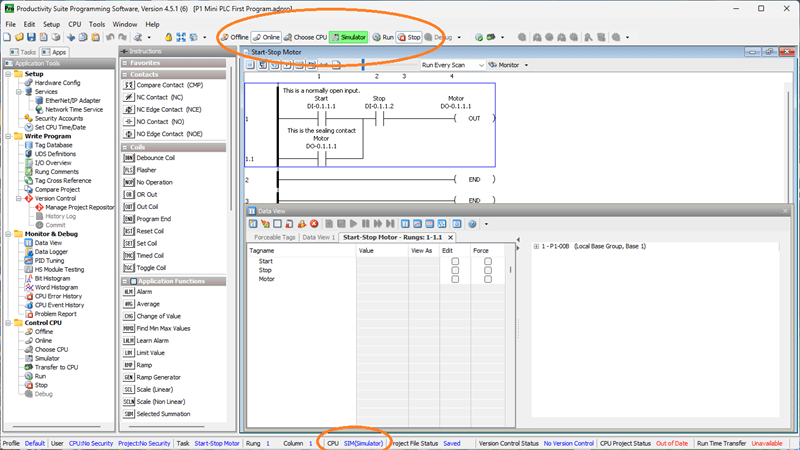Click the Simulator button in toolbar

(348, 37)
